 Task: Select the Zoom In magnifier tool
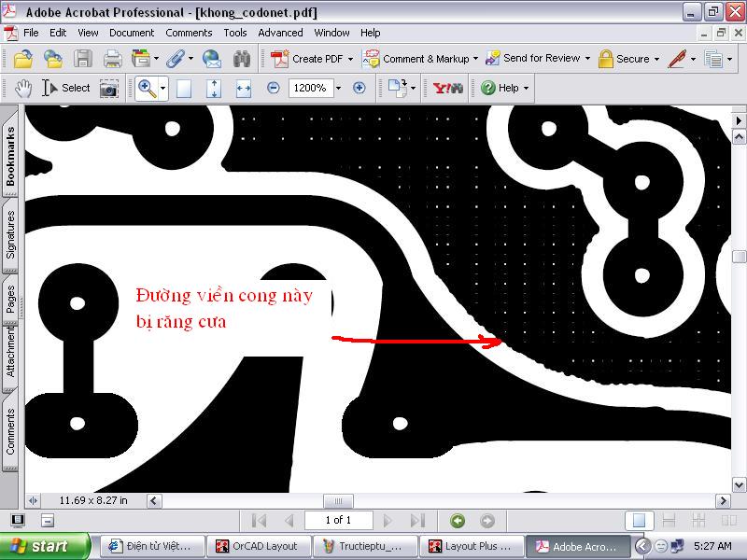point(147,88)
